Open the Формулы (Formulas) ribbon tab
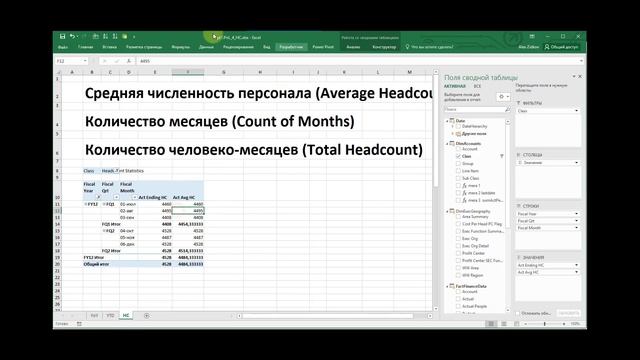The height and width of the screenshot is (360, 640). [180, 47]
